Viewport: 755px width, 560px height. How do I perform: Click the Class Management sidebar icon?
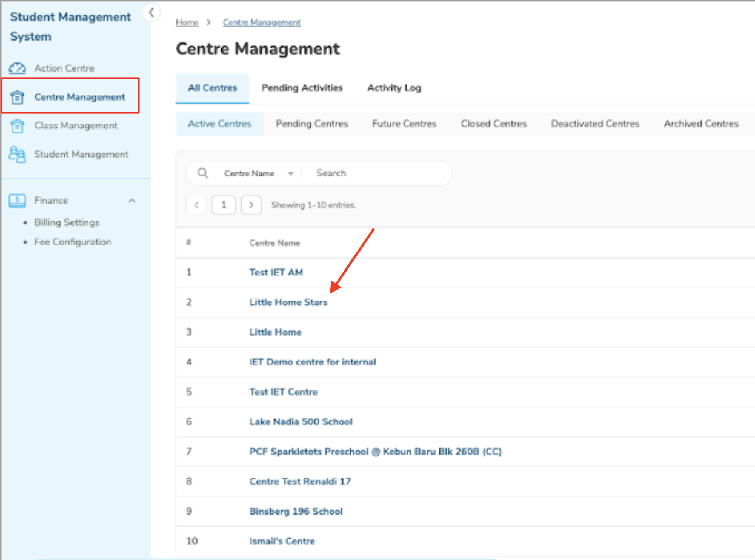coord(18,126)
